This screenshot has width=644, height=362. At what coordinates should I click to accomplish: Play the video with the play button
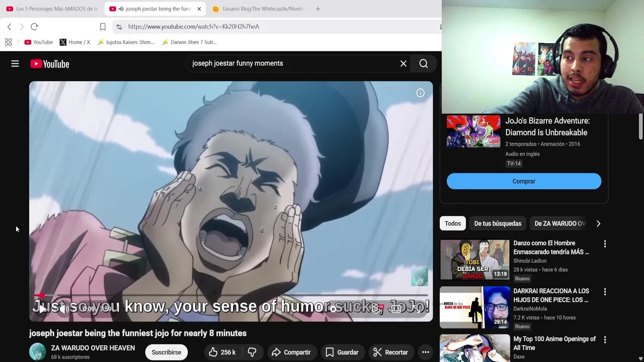click(x=42, y=309)
